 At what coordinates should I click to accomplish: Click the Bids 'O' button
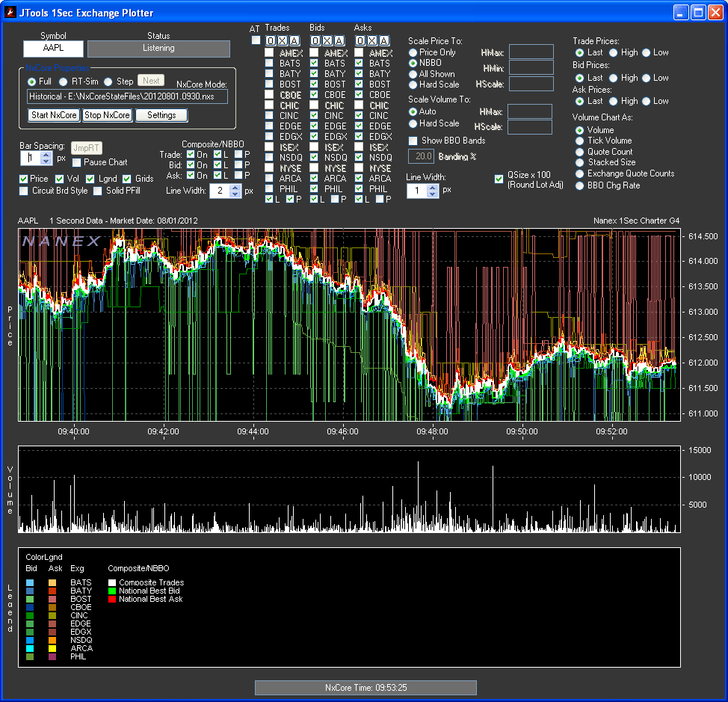(315, 41)
